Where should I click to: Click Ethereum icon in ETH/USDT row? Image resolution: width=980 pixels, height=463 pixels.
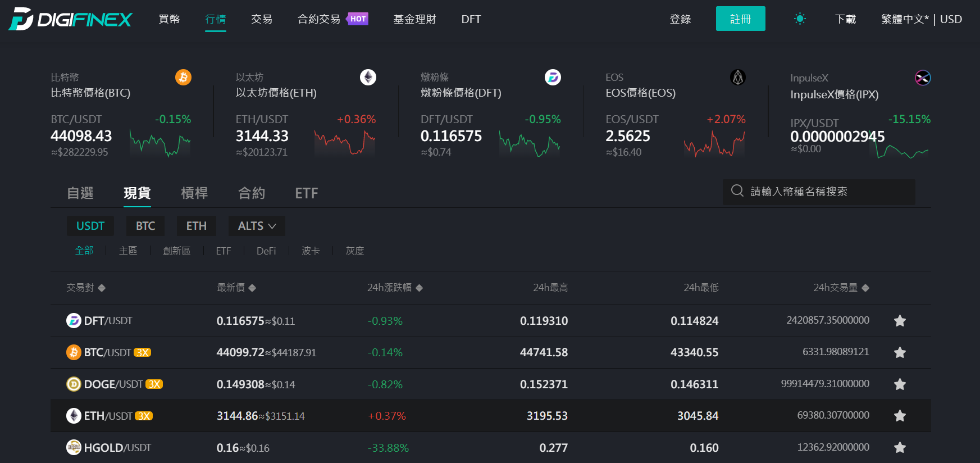[x=74, y=416]
